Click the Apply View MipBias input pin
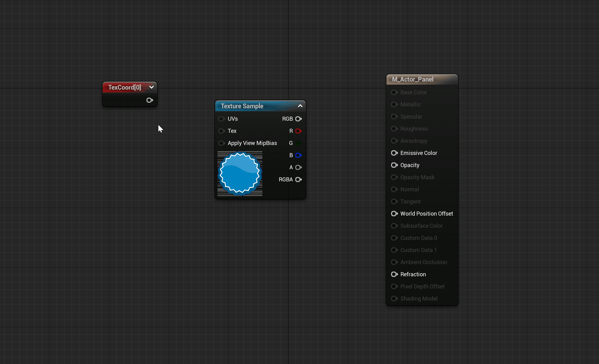 [222, 143]
